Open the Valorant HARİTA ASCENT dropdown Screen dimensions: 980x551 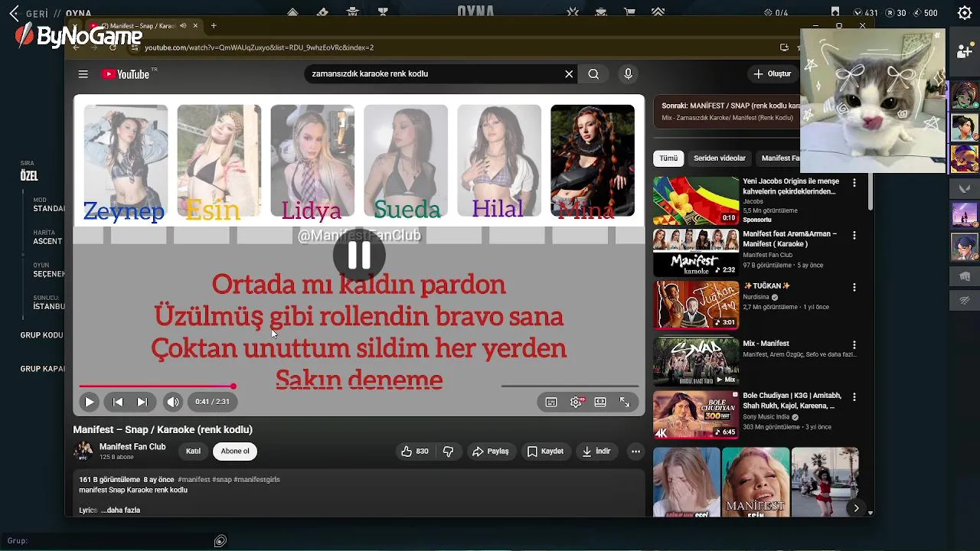[x=47, y=237]
